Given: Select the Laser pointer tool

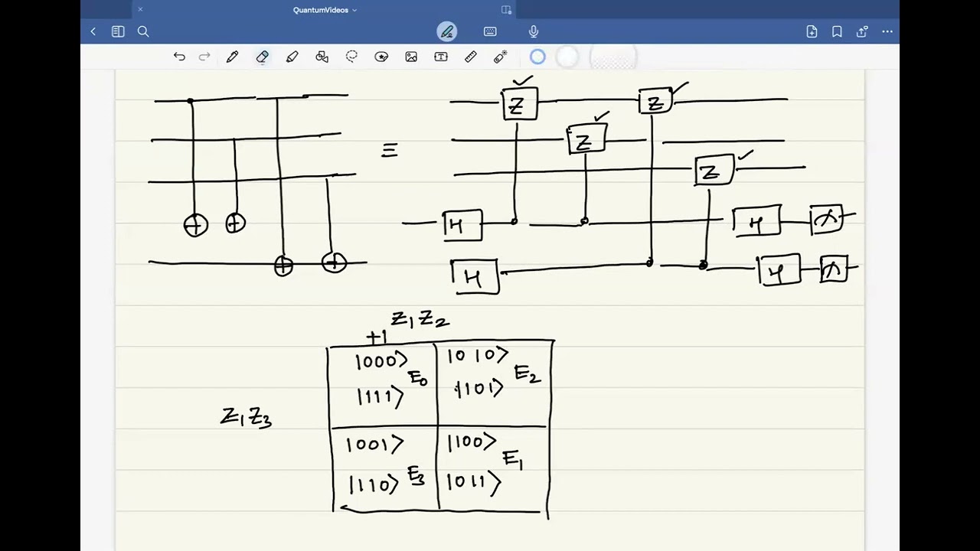Looking at the screenshot, I should coord(501,57).
